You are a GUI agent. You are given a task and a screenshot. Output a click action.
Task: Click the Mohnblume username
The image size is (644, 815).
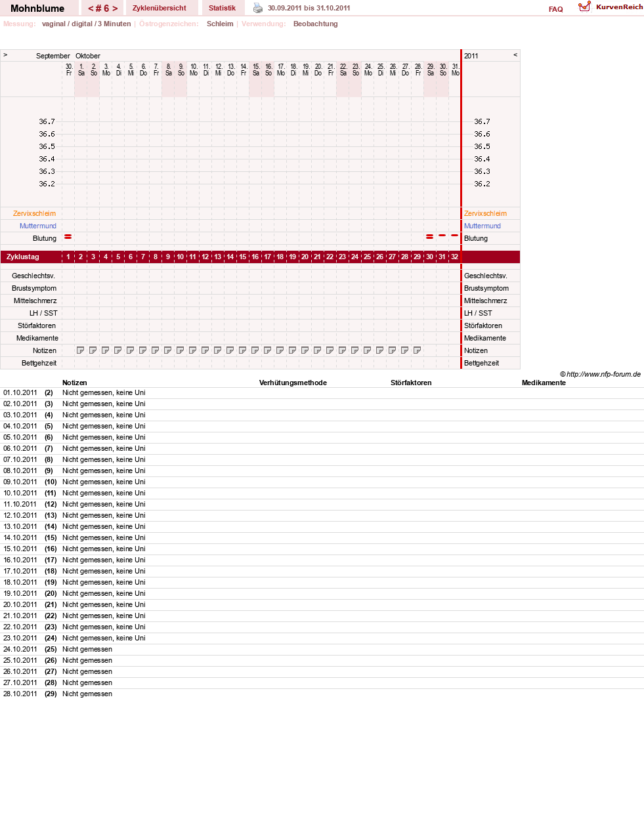tap(37, 9)
